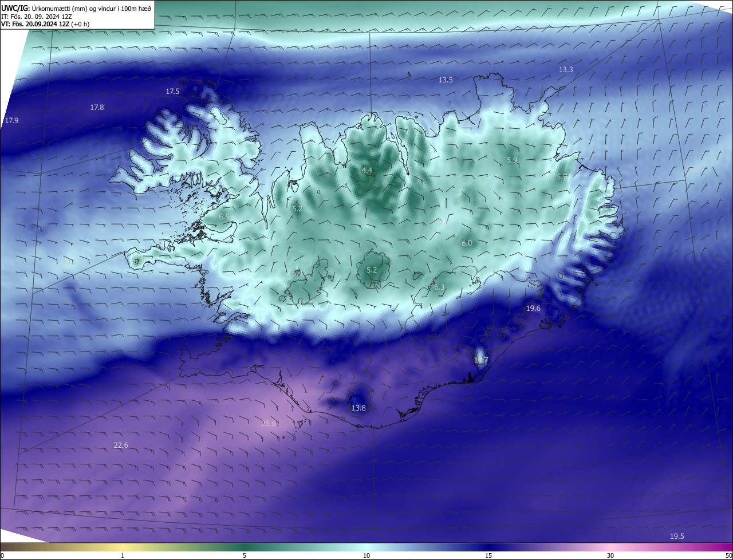Click the '50' tick on the color scale
This screenshot has height=560, width=733.
click(x=728, y=555)
